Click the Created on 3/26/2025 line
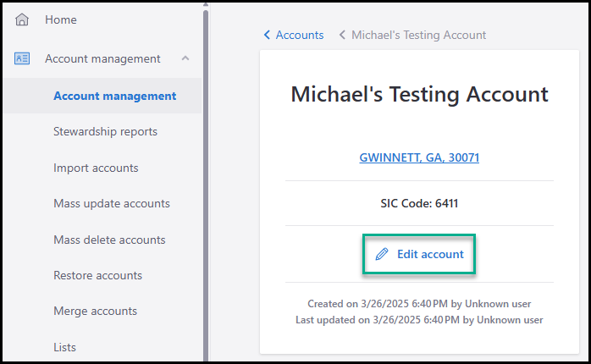This screenshot has height=364, width=591. [x=419, y=304]
